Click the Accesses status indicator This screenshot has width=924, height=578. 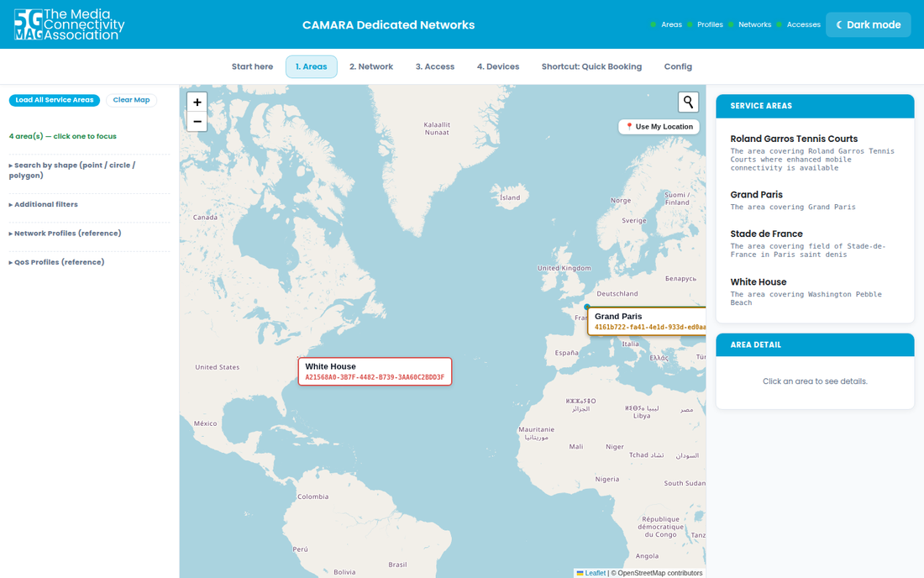799,24
